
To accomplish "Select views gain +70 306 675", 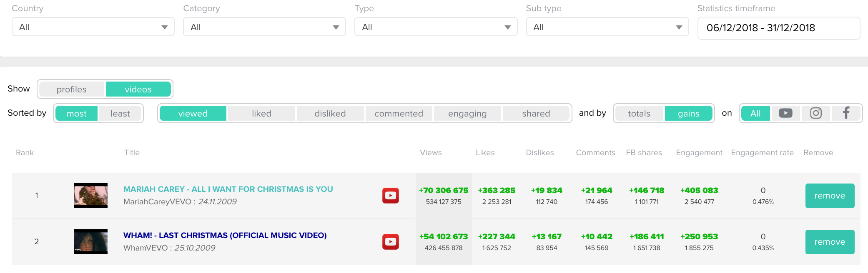I will [444, 191].
